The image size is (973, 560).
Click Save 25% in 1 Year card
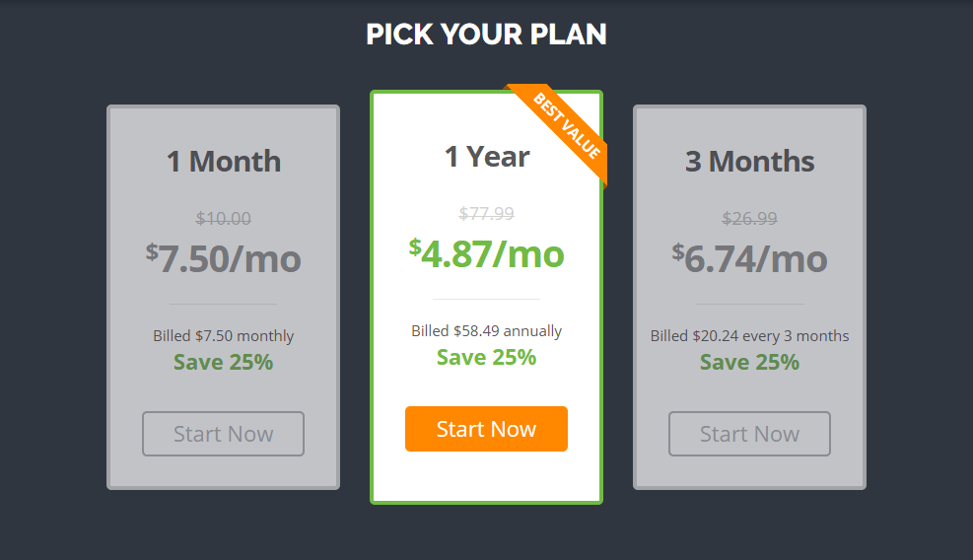[486, 357]
